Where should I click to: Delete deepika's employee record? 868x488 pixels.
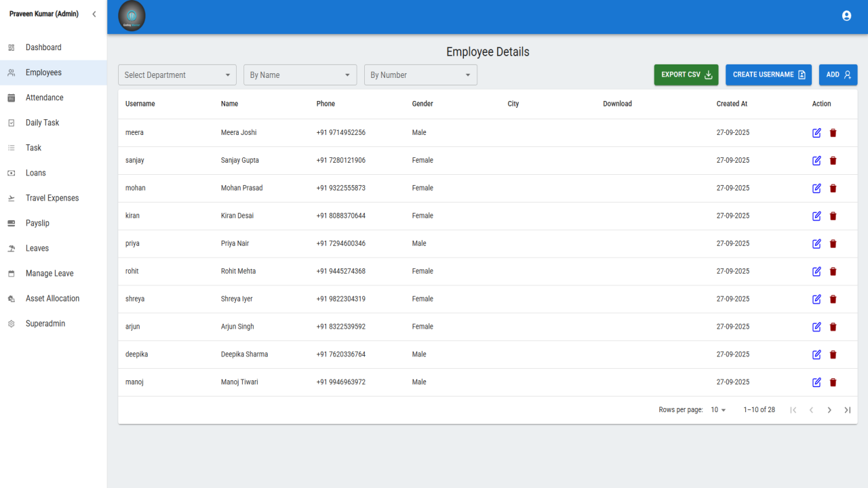(x=833, y=355)
